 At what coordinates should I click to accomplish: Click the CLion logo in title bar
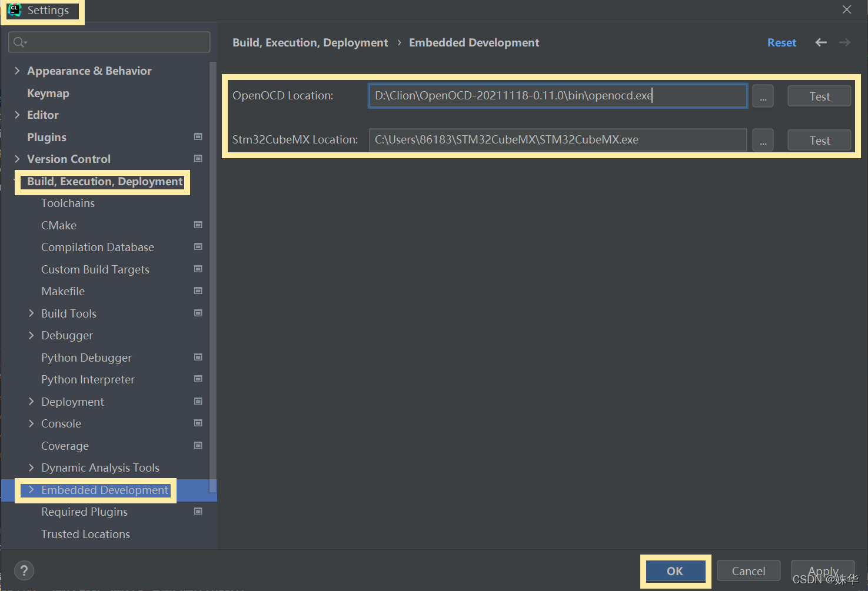pyautogui.click(x=14, y=10)
